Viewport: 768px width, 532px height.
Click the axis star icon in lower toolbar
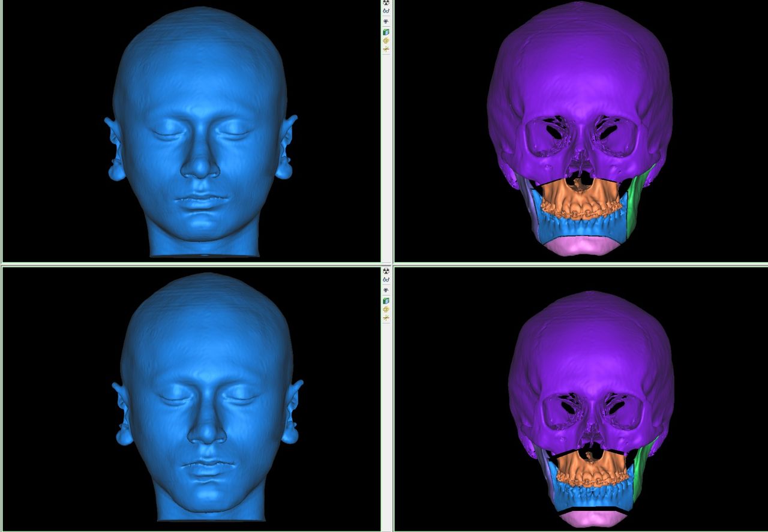386,317
